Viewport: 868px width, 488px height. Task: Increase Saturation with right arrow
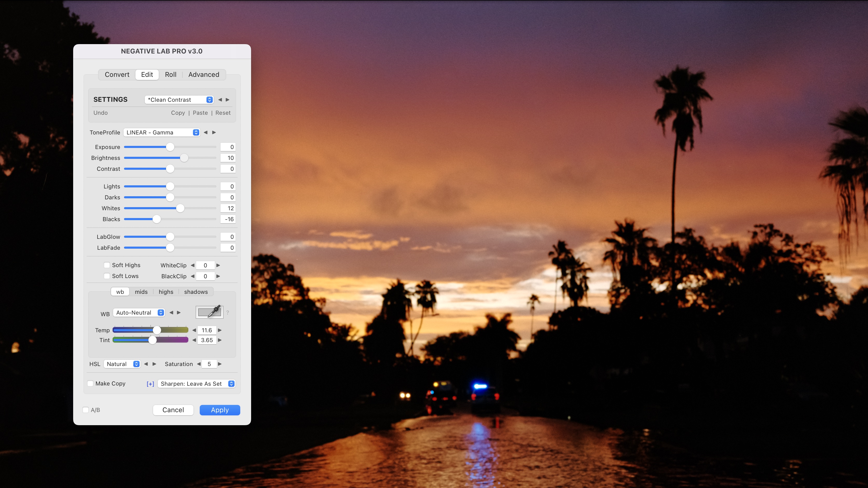click(220, 364)
